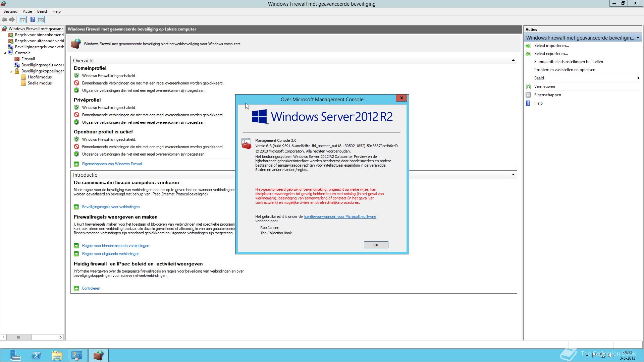Click OK in the About dialog
The image size is (644, 362).
(x=376, y=245)
